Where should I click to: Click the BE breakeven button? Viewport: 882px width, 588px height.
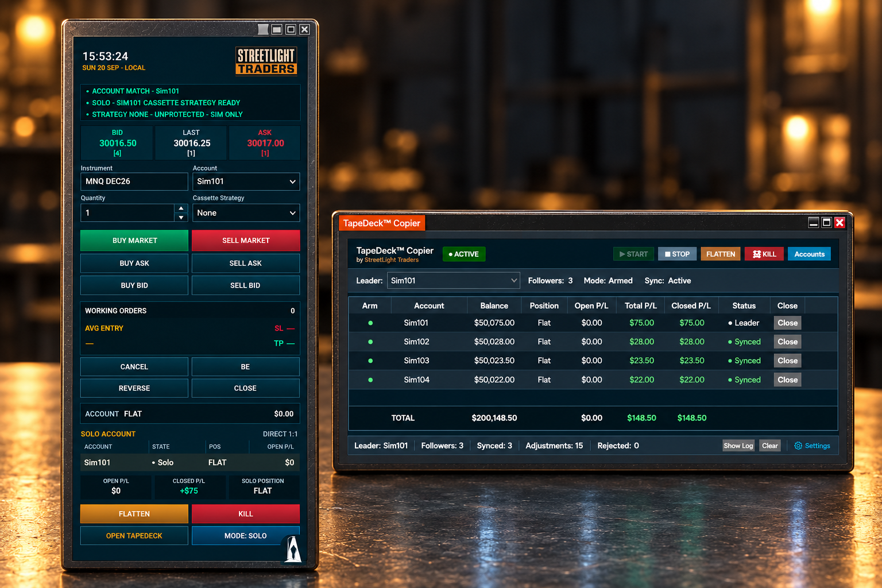click(246, 367)
